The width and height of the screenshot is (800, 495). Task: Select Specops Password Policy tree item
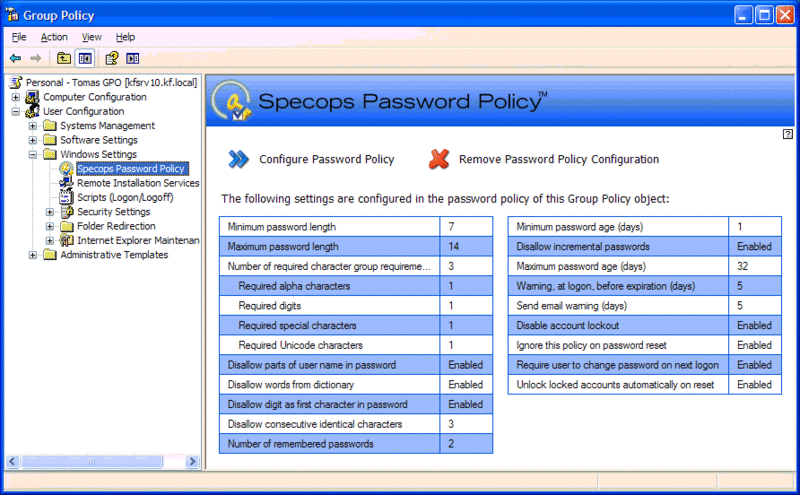tap(132, 168)
